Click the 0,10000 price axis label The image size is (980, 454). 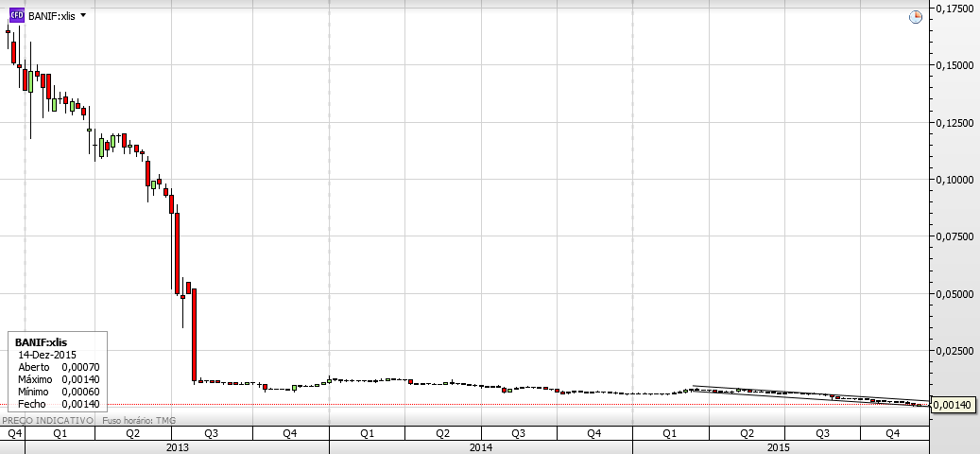pyautogui.click(x=956, y=180)
